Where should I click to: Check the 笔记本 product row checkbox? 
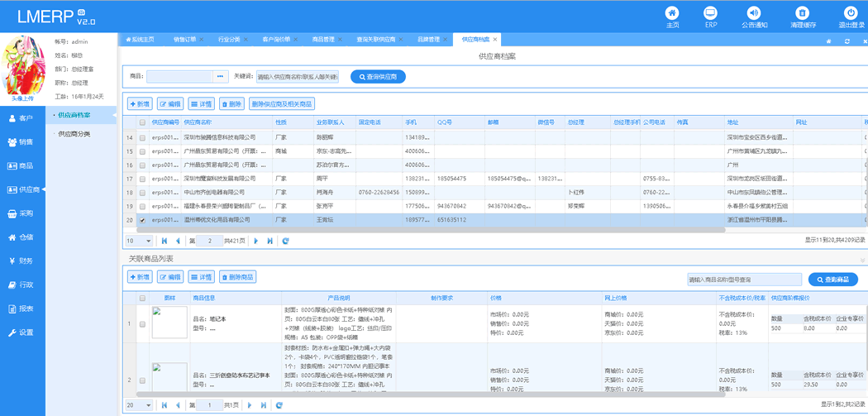click(x=142, y=324)
